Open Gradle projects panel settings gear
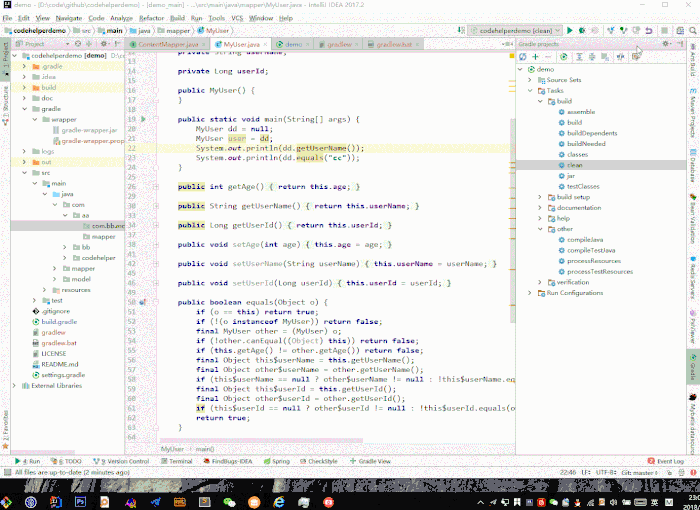Viewport: 700px width, 510px height. coord(667,45)
